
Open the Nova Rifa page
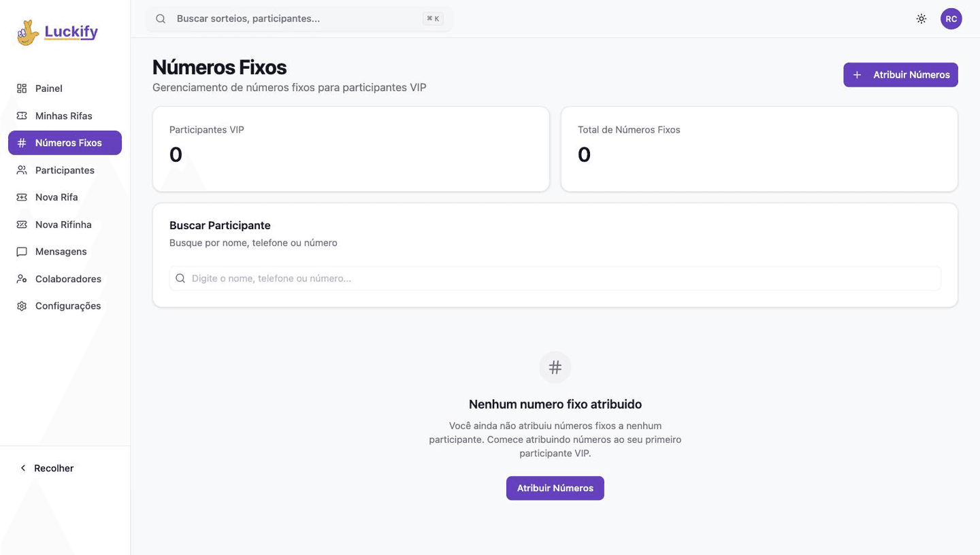tap(65, 197)
